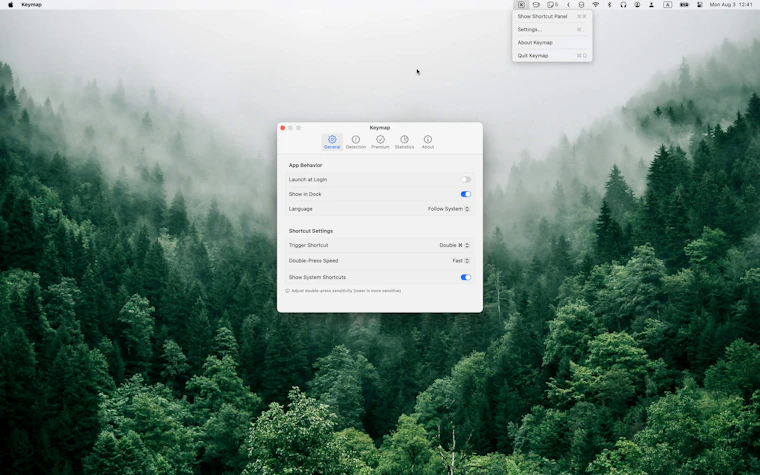The height and width of the screenshot is (475, 760).
Task: Click the hexagon cube icon in menu bar
Action: click(x=581, y=4)
